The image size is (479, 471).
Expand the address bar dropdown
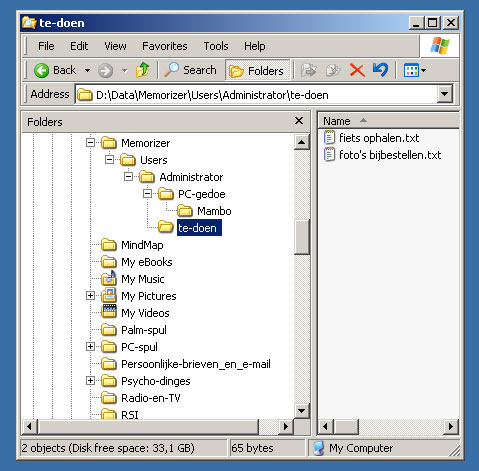445,95
